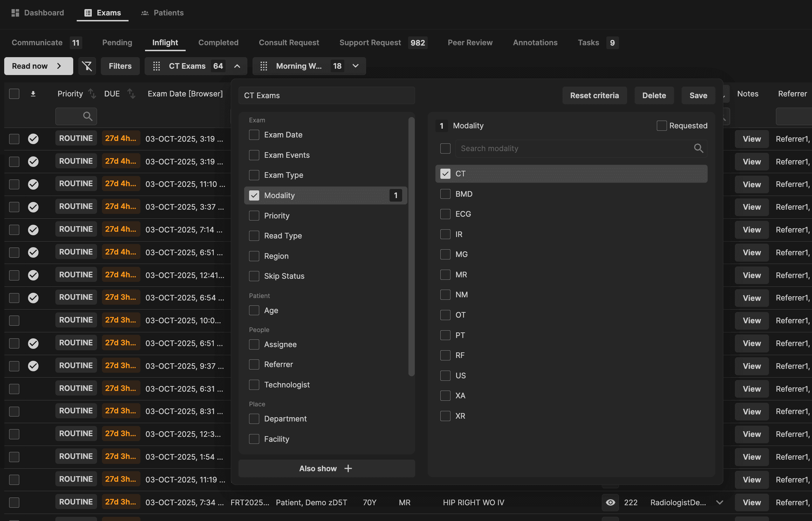The height and width of the screenshot is (521, 812).
Task: Click the Dashboard icon in top navigation
Action: pos(15,13)
